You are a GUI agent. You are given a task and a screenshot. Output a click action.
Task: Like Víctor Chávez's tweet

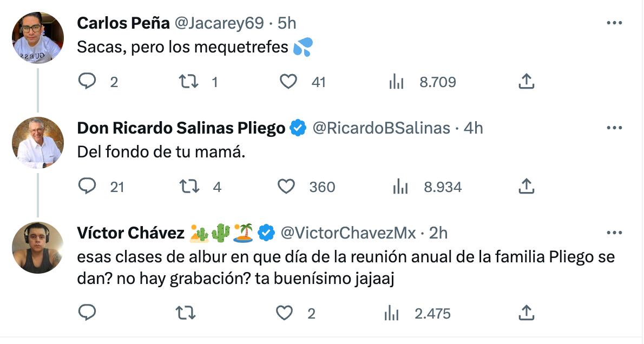click(x=284, y=313)
